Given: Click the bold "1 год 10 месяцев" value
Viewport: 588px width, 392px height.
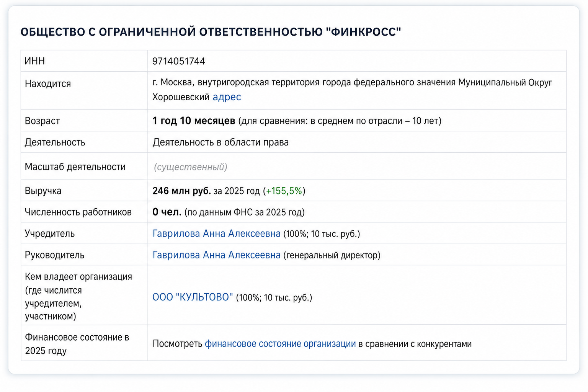Looking at the screenshot, I should pyautogui.click(x=194, y=121).
